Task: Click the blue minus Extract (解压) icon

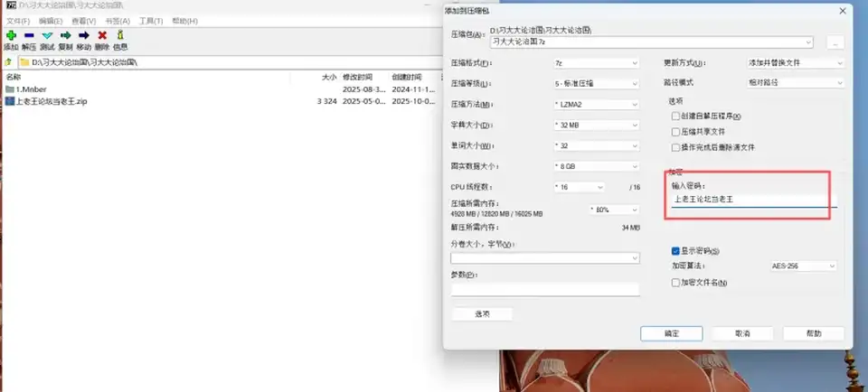Action: pyautogui.click(x=29, y=36)
